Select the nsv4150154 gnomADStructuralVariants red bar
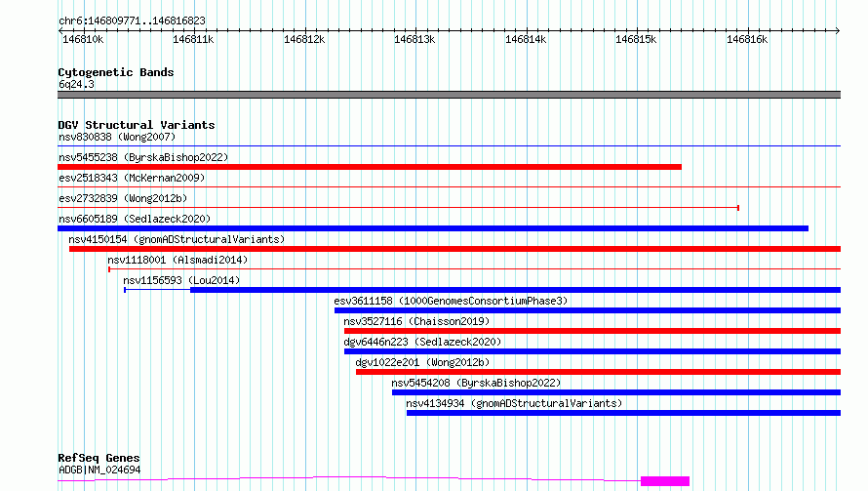 pos(455,249)
